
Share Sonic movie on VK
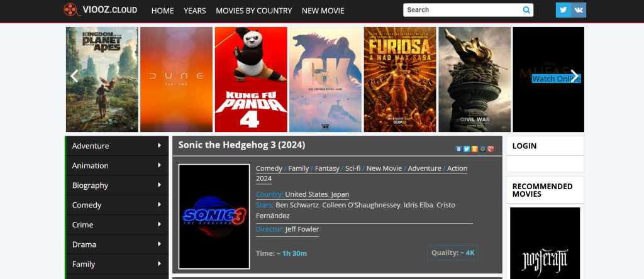point(458,149)
